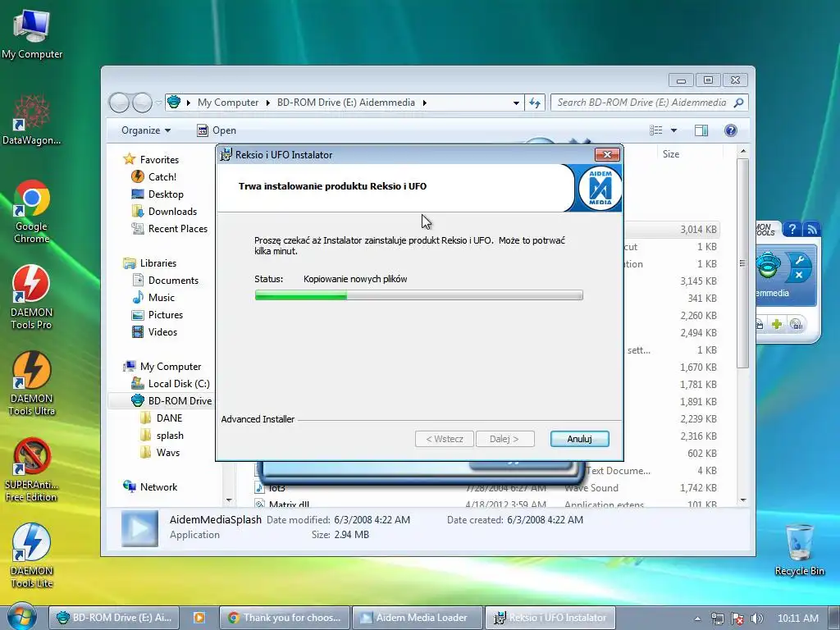840x630 pixels.
Task: Click the Windows Start orb
Action: (x=21, y=617)
